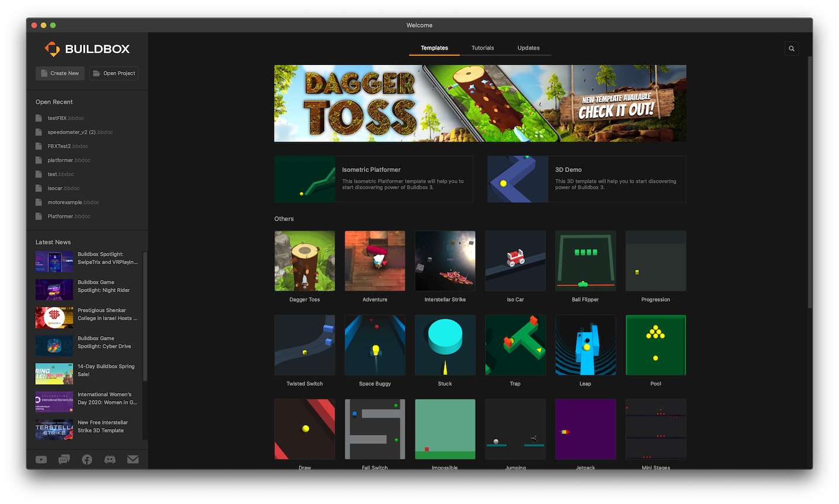Open the forum chat bubbles icon
This screenshot has height=504, width=839.
[x=64, y=460]
